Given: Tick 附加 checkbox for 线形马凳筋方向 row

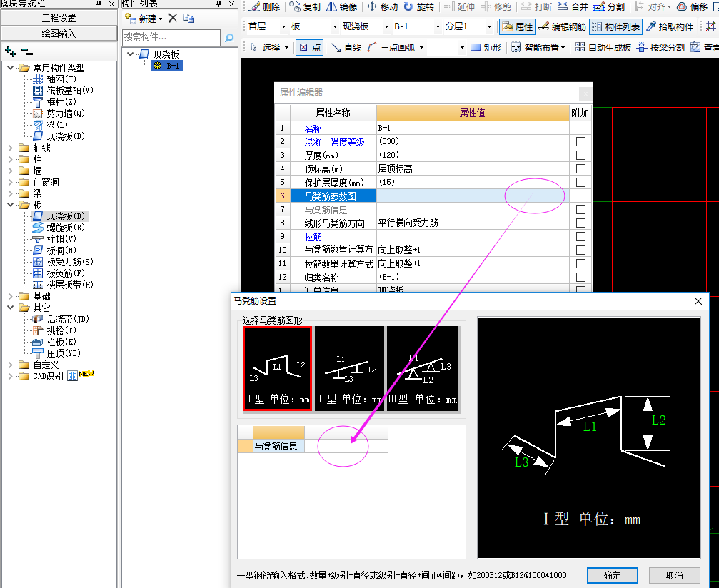Looking at the screenshot, I should 580,223.
